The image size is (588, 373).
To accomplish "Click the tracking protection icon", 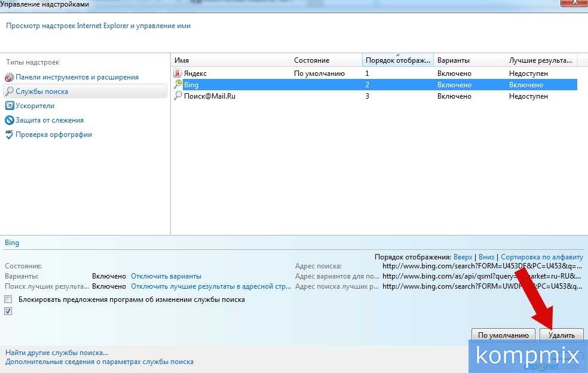I will coord(10,120).
